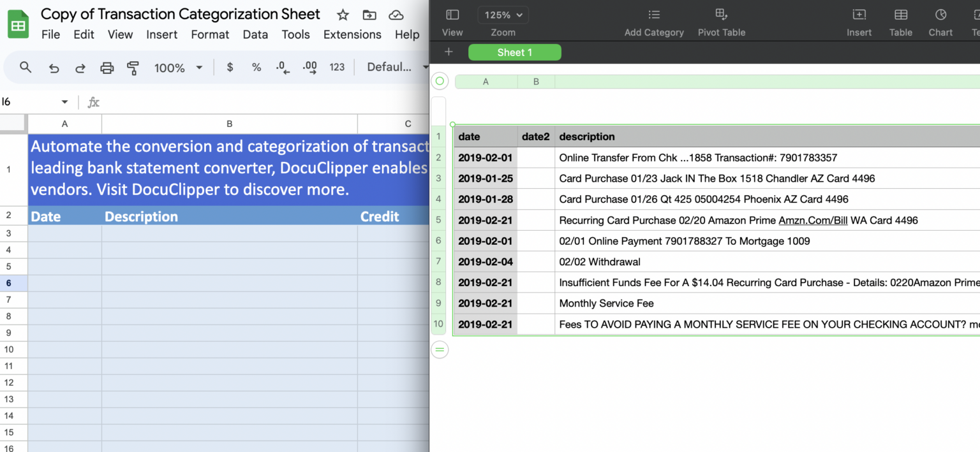Screen dimensions: 980x452
Task: Undo the last action
Action: tap(54, 67)
